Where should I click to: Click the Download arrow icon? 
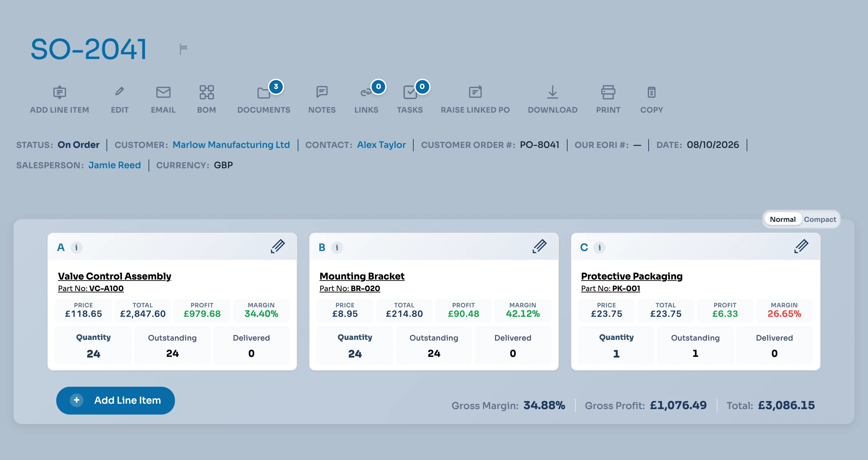pyautogui.click(x=553, y=92)
